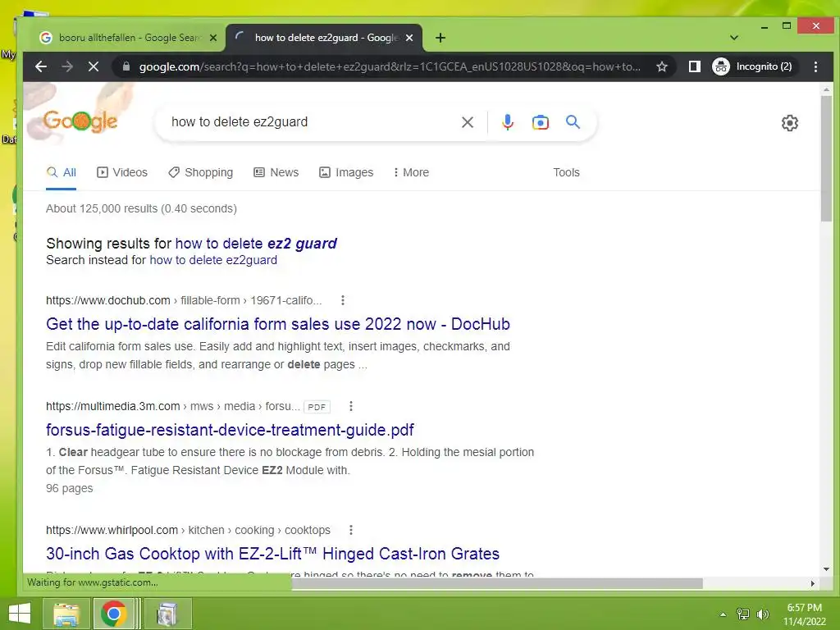
Task: Submit search with magnifier icon
Action: click(573, 122)
